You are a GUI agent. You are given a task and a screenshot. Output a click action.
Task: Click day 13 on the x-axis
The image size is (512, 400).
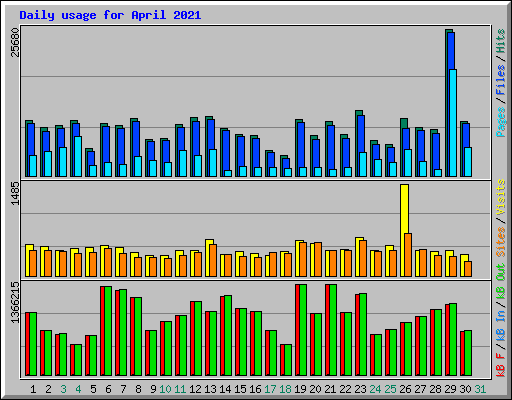(x=210, y=389)
